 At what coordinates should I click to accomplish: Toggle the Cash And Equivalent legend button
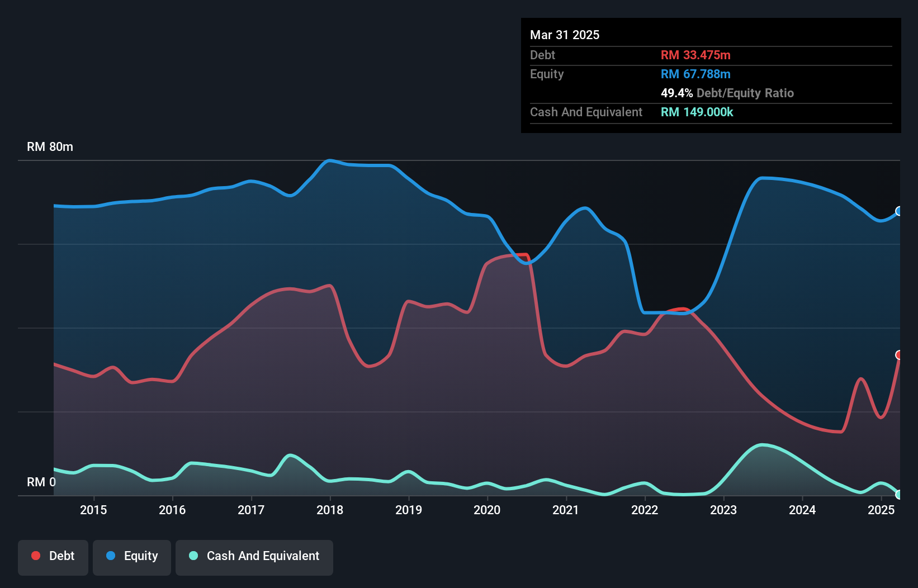click(x=254, y=557)
